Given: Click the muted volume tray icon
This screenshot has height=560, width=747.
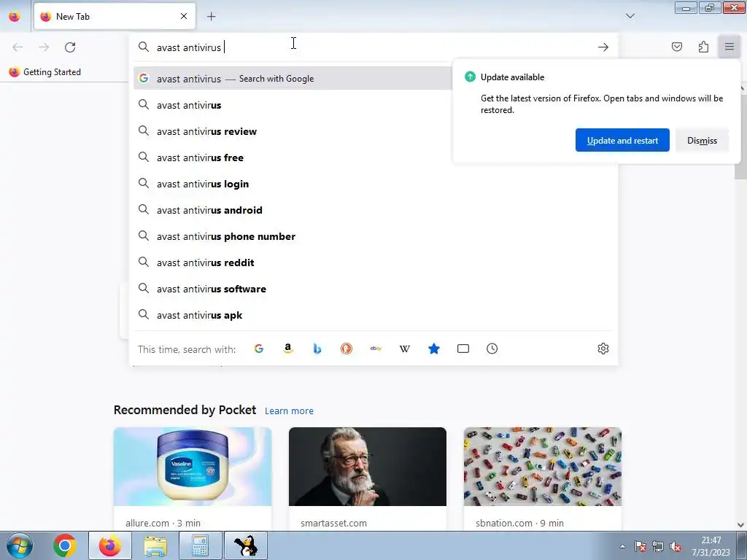Looking at the screenshot, I should pos(676,546).
